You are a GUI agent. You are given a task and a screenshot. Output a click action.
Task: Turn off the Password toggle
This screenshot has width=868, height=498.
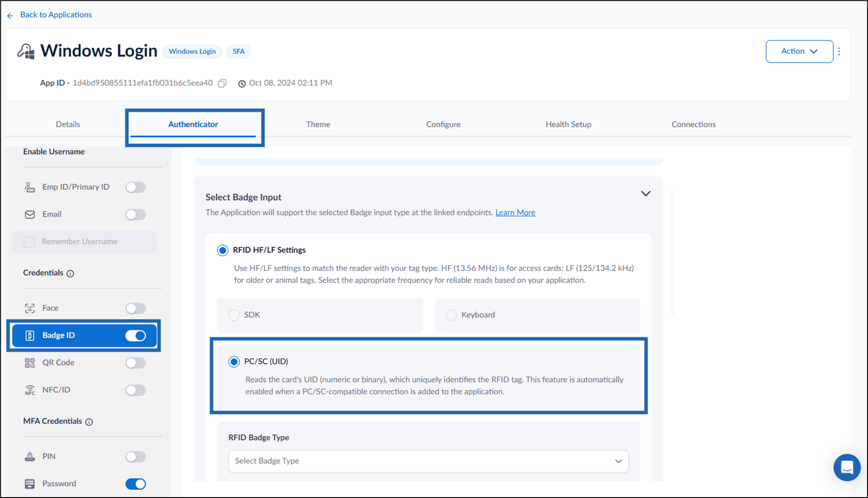[136, 484]
